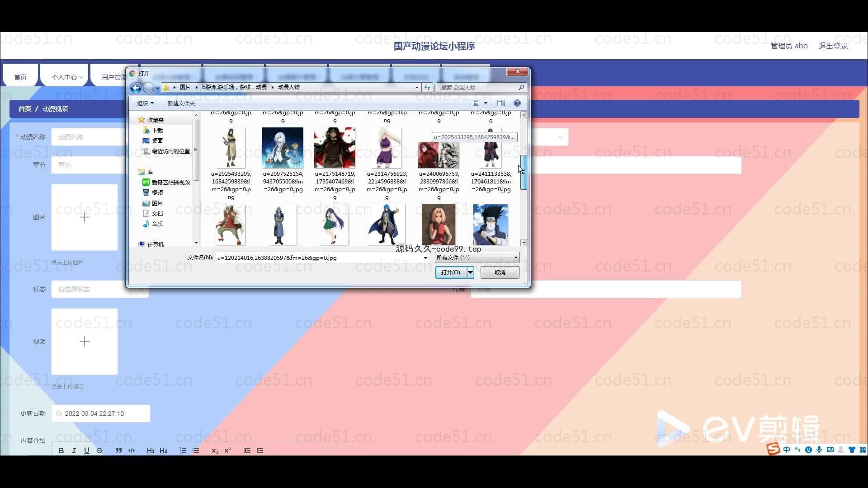This screenshot has height=488, width=868.
Task: Click the refresh button beside the address bar
Action: click(x=427, y=87)
